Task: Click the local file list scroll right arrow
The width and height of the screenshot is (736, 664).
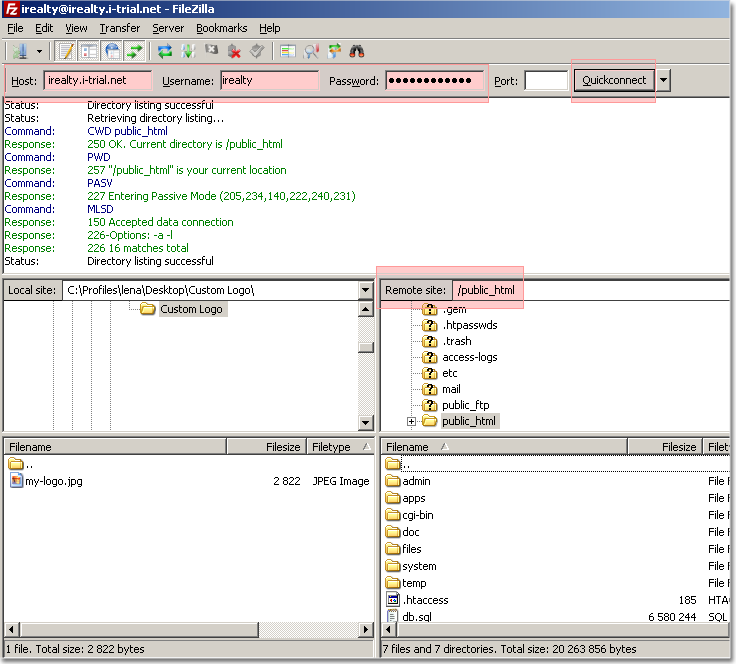Action: [366, 629]
